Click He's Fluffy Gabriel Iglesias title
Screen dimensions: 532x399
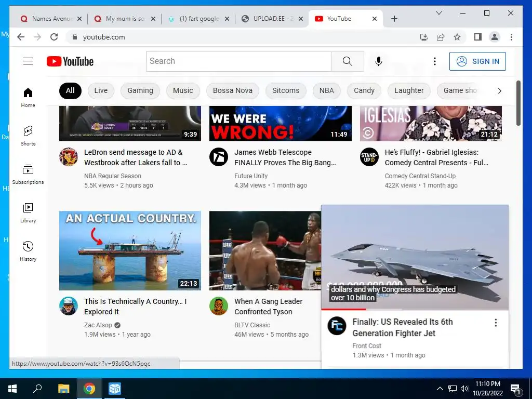(436, 157)
